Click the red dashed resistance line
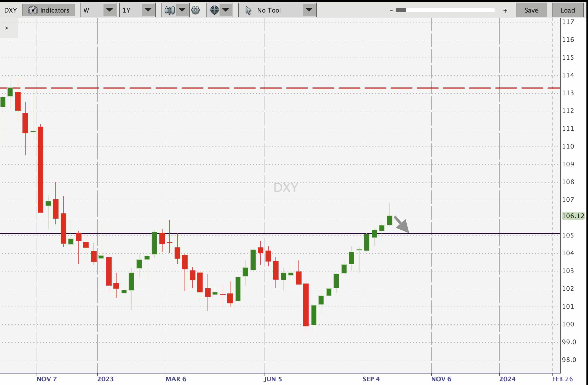The height and width of the screenshot is (385, 588). point(280,88)
